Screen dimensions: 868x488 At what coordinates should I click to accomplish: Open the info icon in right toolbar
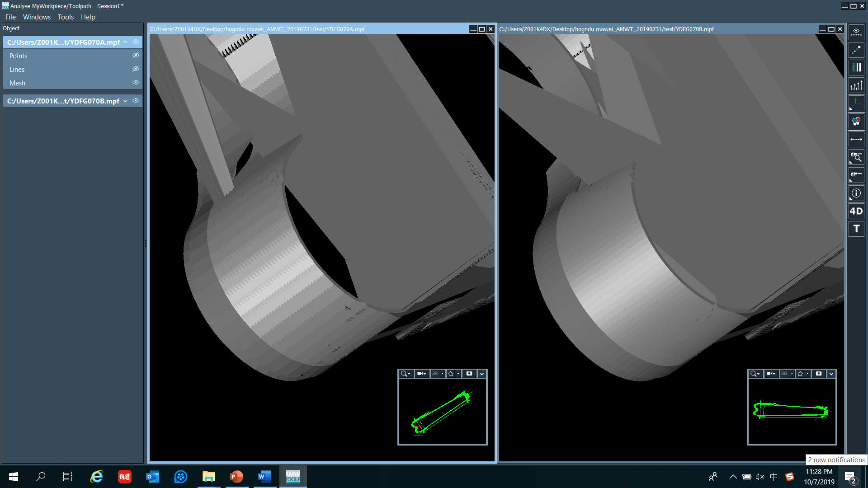856,193
